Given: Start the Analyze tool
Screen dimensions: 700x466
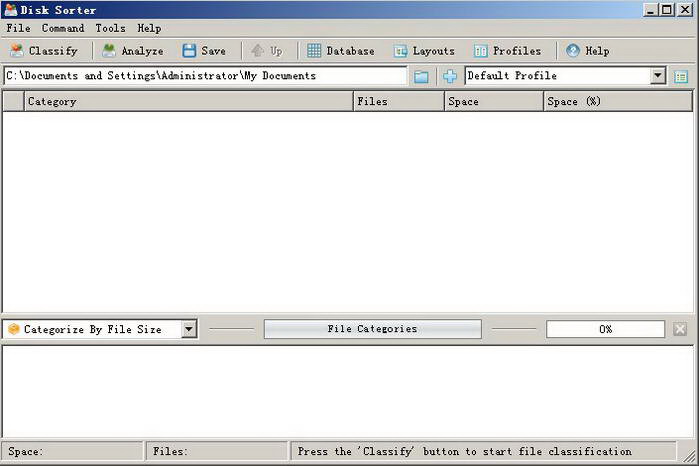Looking at the screenshot, I should [133, 51].
